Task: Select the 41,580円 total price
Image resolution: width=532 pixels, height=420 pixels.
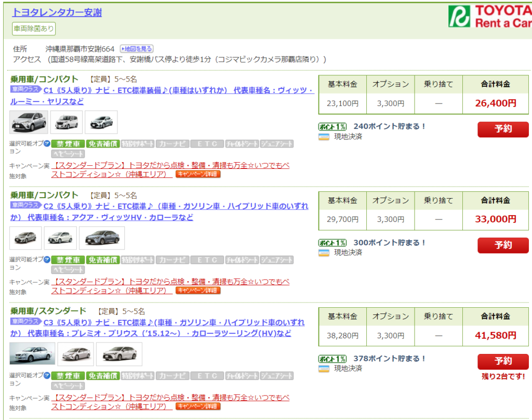Action: pyautogui.click(x=496, y=335)
